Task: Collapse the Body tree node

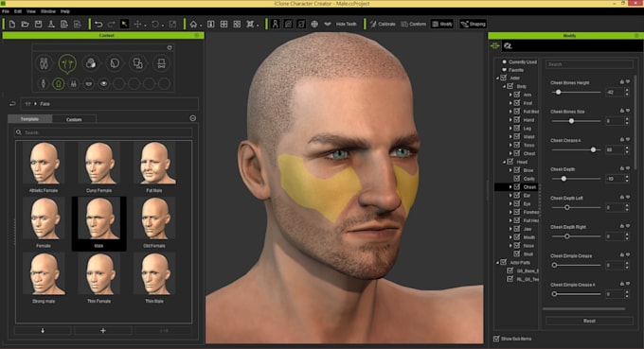Action: coord(504,86)
